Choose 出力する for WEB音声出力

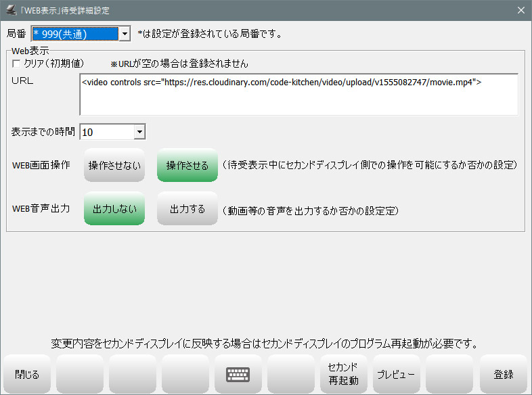tap(187, 209)
